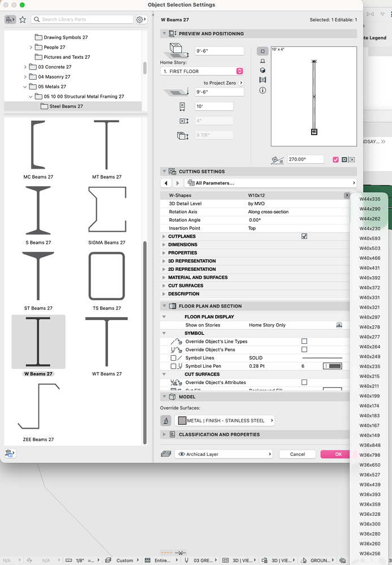Image resolution: width=392 pixels, height=565 pixels.
Task: Select TS Beams 27 object
Action: tap(107, 276)
